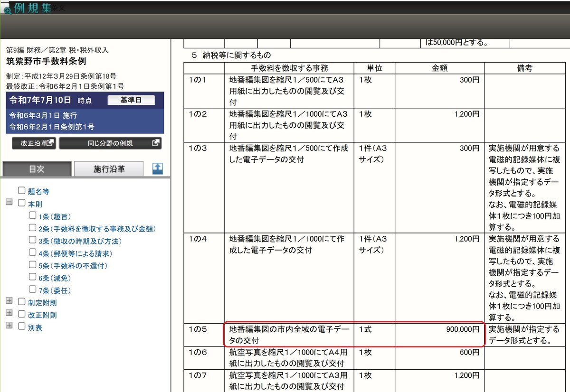Go to 2条(手数料を徴収する事務及び金額)
Screen dimensions: 570x392
point(97,229)
